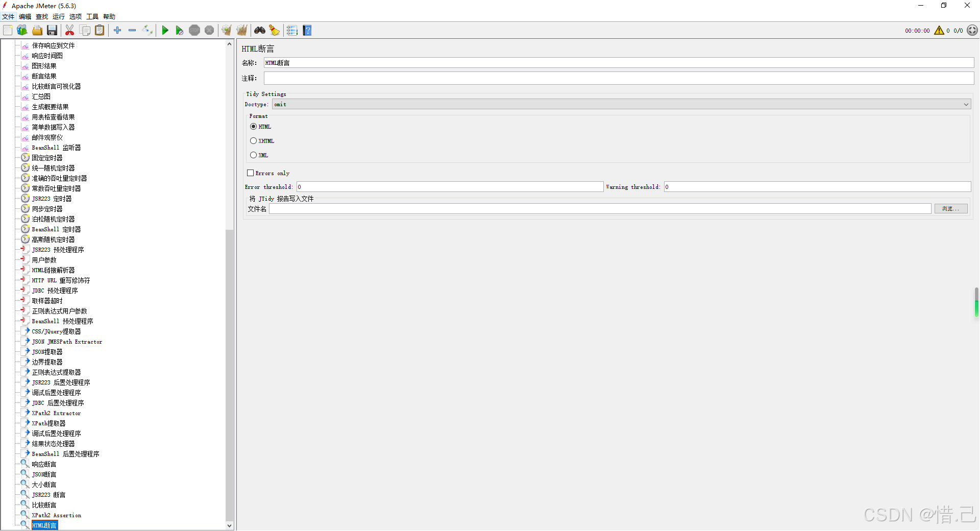Open the 工具 menu
This screenshot has width=980, height=531.
pos(92,17)
